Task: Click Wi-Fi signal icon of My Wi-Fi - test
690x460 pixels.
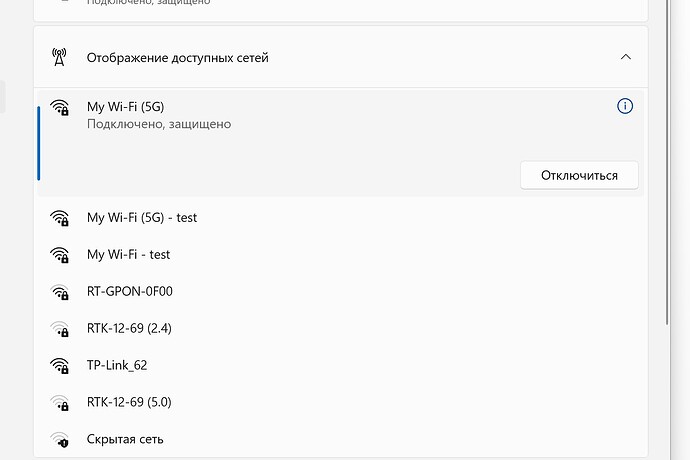Action: point(59,255)
